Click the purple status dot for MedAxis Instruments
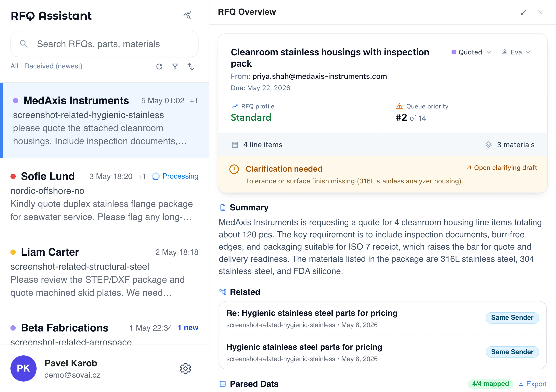Screen dimensions: 556x392 pyautogui.click(x=16, y=101)
